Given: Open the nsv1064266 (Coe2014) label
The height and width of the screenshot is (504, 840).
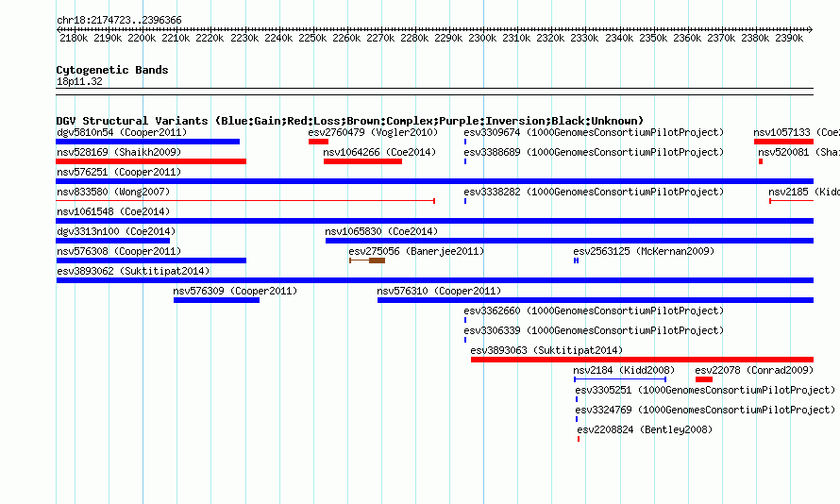Looking at the screenshot, I should (x=379, y=152).
